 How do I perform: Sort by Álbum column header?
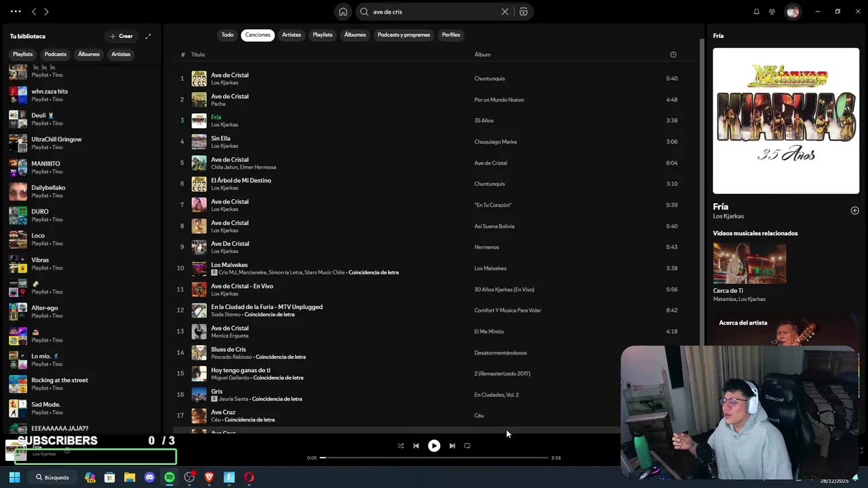(x=482, y=54)
